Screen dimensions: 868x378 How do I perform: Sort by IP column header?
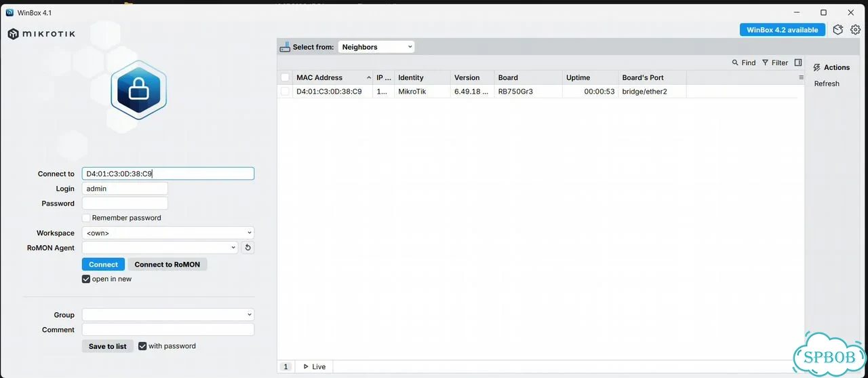384,77
